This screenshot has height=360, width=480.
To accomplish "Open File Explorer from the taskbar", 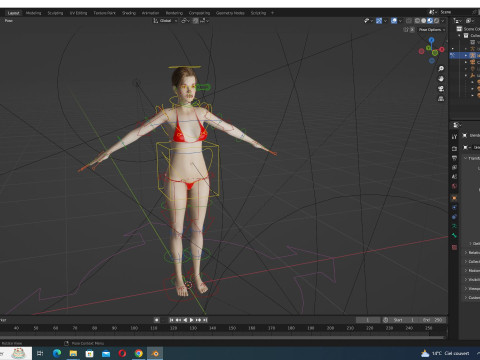I will point(73,353).
